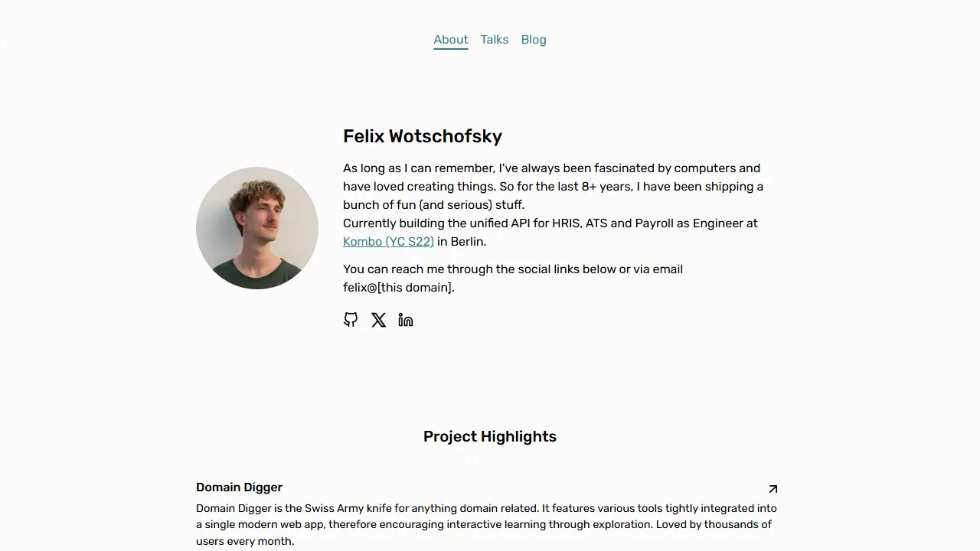Click the "Currently building the unified API" sentence
The width and height of the screenshot is (980, 551).
pos(550,223)
